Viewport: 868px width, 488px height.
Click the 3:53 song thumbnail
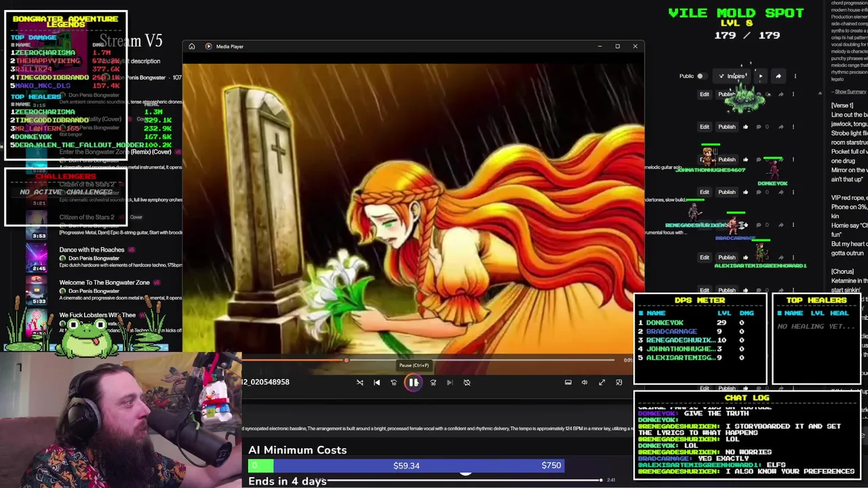click(x=37, y=224)
